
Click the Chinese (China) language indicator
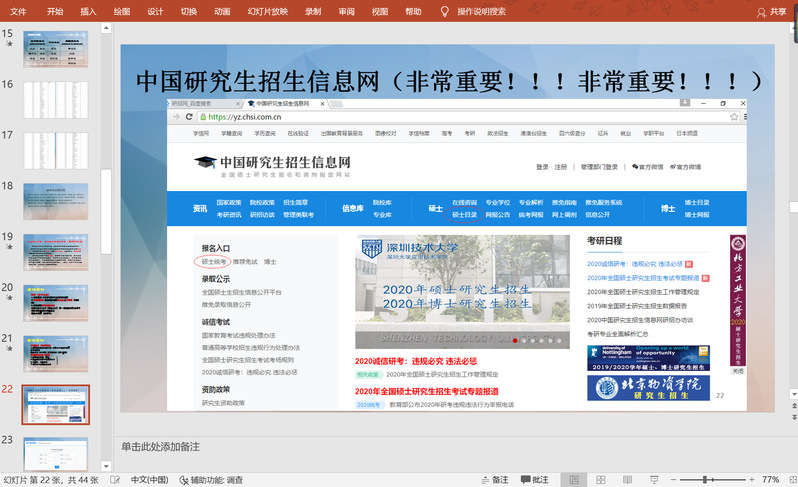150,480
